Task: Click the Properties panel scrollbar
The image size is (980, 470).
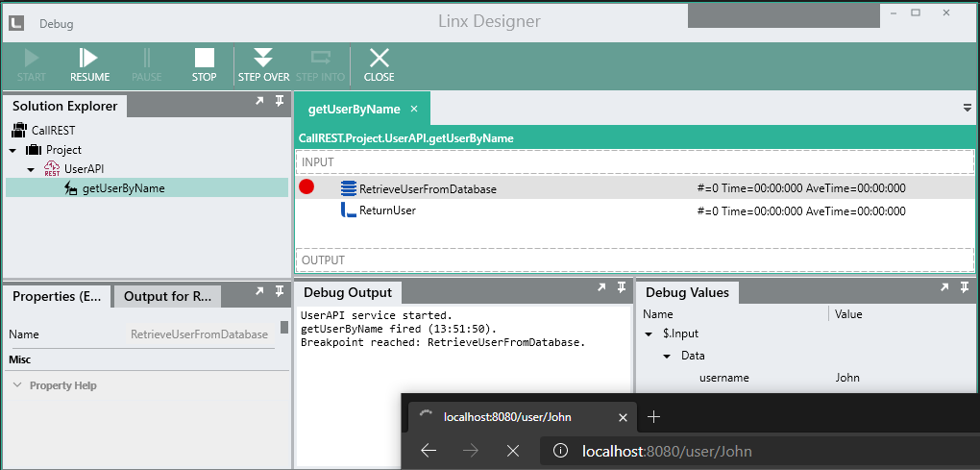Action: 284,328
